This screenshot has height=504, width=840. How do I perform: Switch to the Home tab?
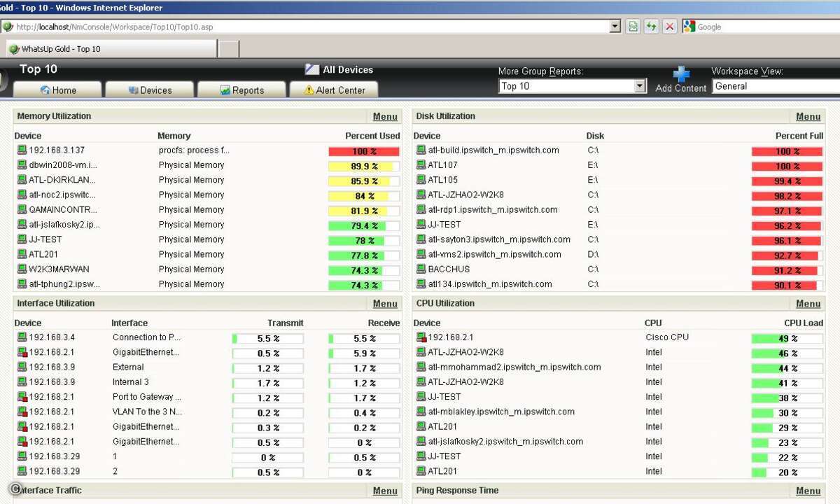coord(58,90)
